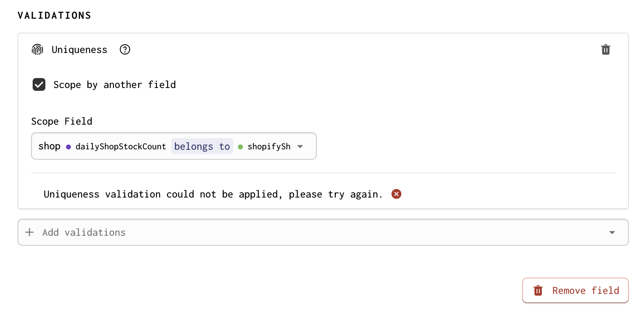Viewport: 644px width, 317px height.
Task: Click the plus icon beside Add validations
Action: click(29, 232)
